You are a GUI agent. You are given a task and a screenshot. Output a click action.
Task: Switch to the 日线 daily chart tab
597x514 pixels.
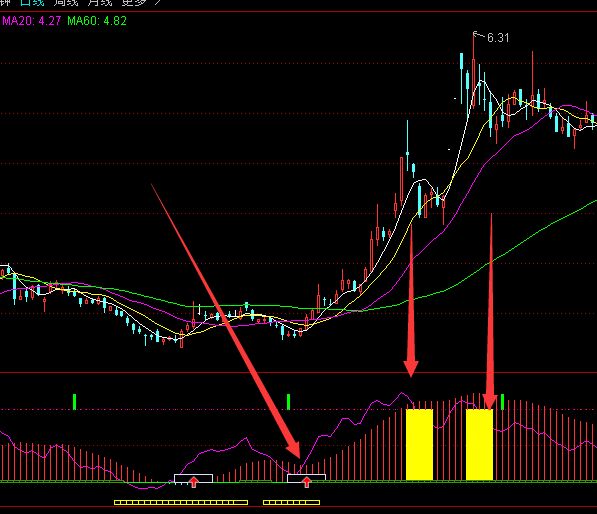pyautogui.click(x=32, y=2)
